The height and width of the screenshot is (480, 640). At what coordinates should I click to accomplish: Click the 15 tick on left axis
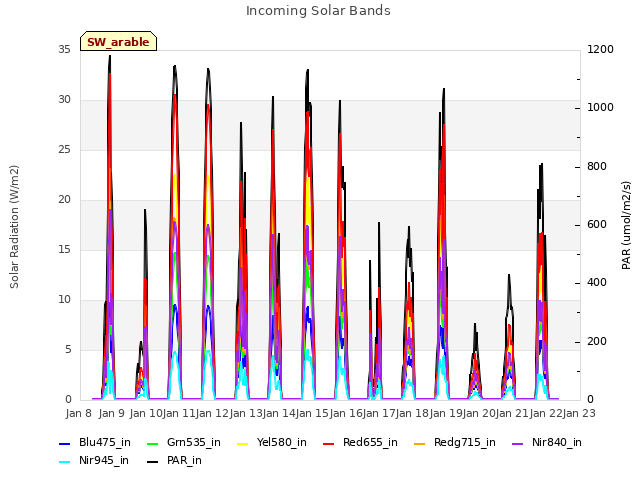(64, 249)
